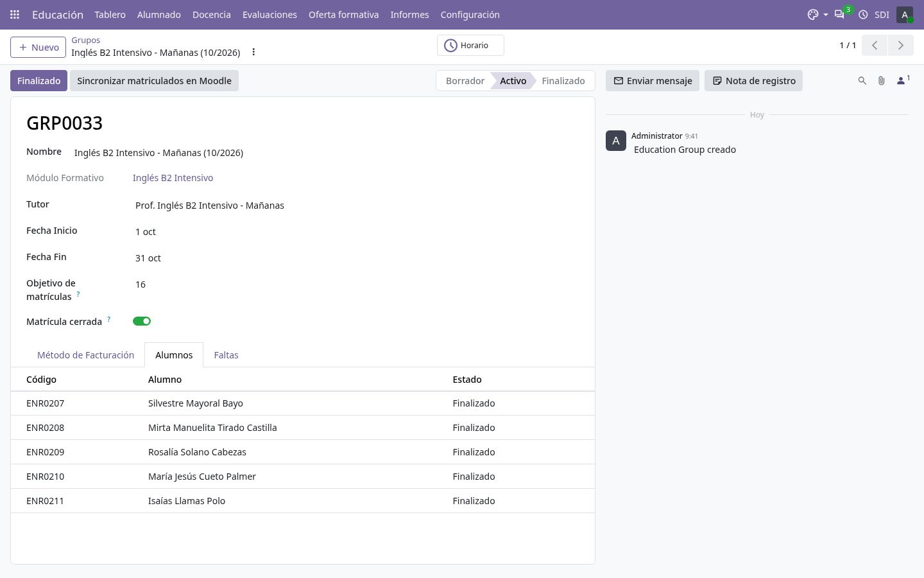Open the apps grid menu icon

click(x=15, y=14)
